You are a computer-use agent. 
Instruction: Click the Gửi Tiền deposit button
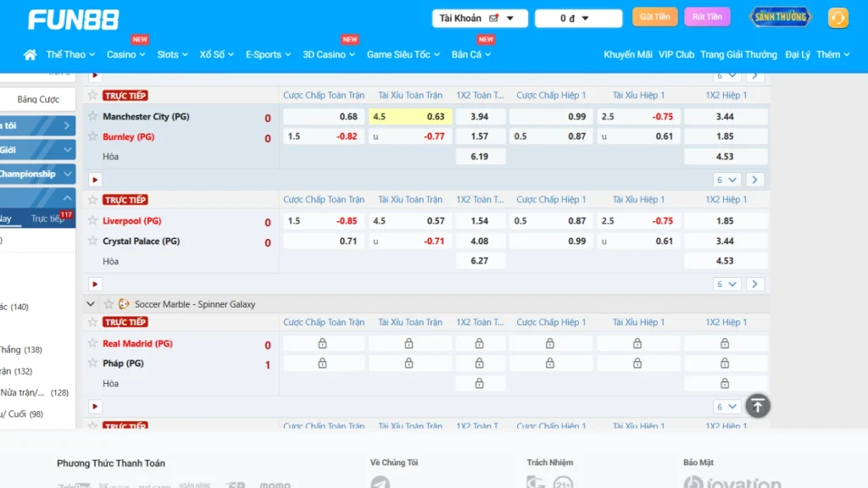pyautogui.click(x=654, y=17)
